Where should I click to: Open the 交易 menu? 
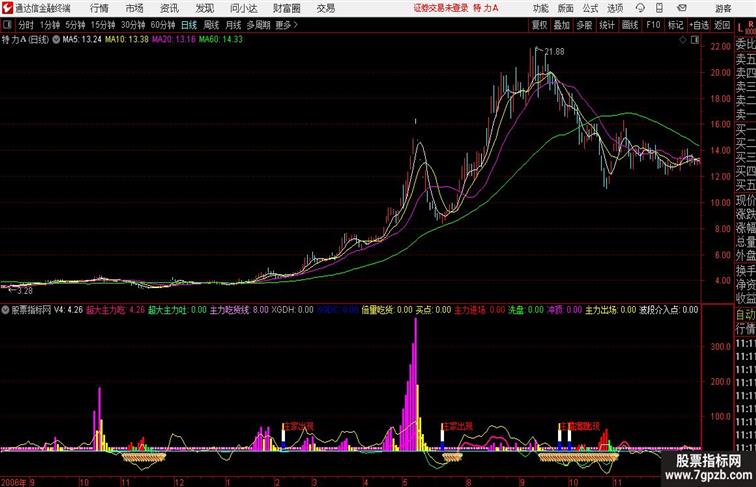[x=325, y=8]
